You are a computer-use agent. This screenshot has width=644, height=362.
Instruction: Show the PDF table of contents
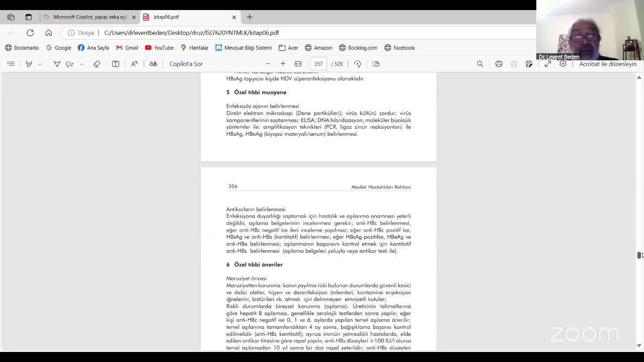click(11, 64)
